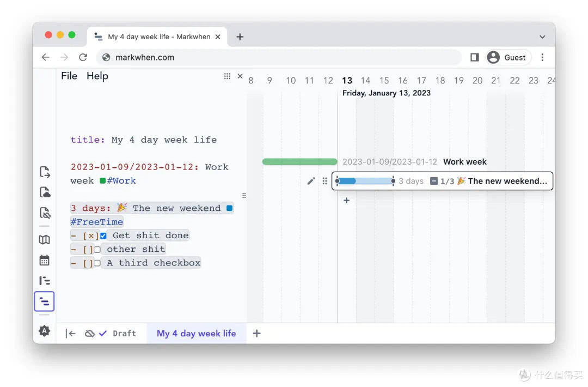Select the timeline view icon
Screen dimensions: 588x387
tap(44, 301)
